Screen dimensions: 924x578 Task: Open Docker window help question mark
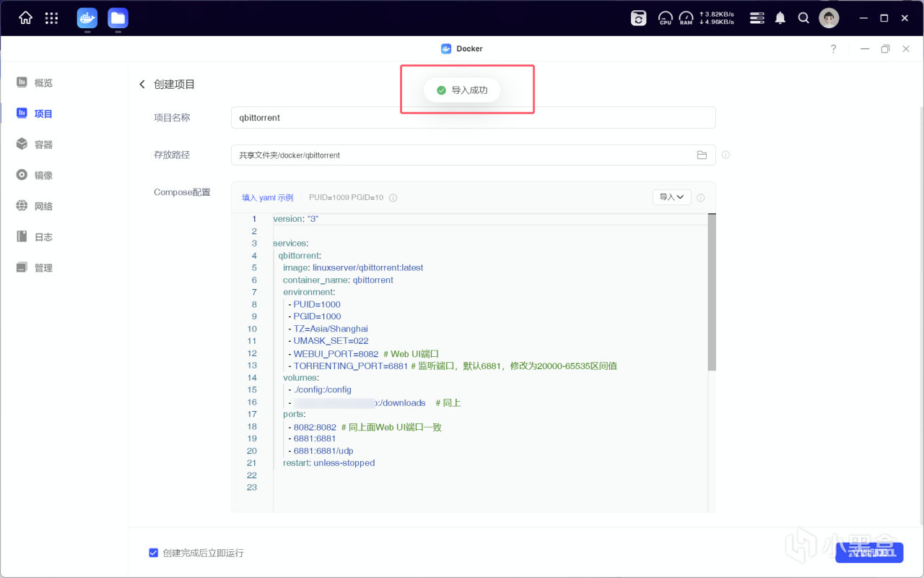pyautogui.click(x=834, y=49)
